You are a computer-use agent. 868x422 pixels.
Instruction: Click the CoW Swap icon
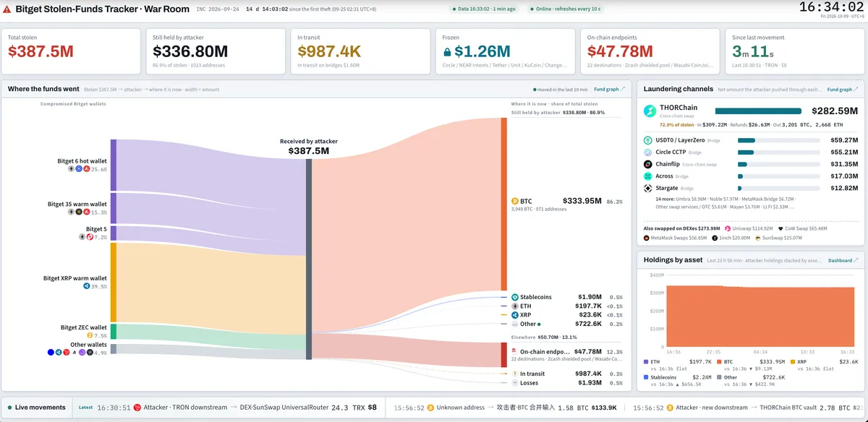[781, 228]
